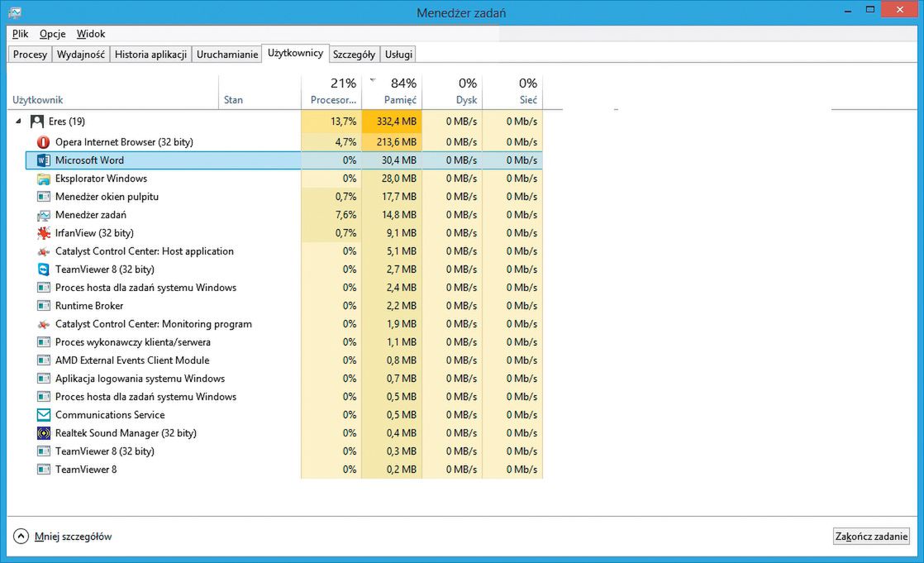This screenshot has width=924, height=563.
Task: Open the Usługi tab
Action: [398, 55]
